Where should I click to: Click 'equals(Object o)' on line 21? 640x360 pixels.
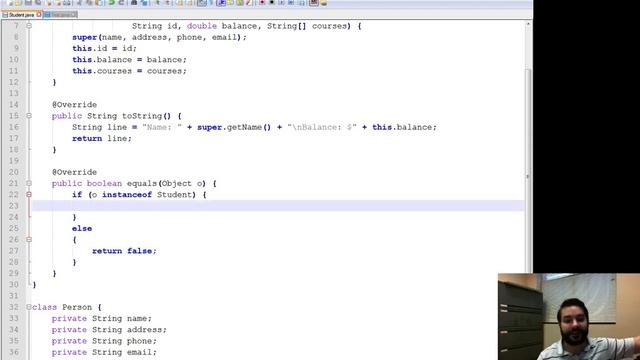click(x=167, y=184)
